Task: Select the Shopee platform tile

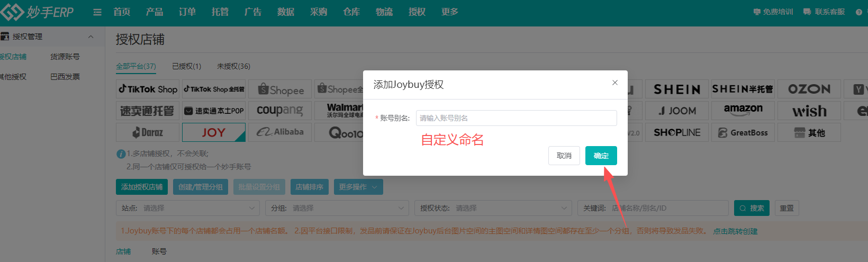Action: 280,89
